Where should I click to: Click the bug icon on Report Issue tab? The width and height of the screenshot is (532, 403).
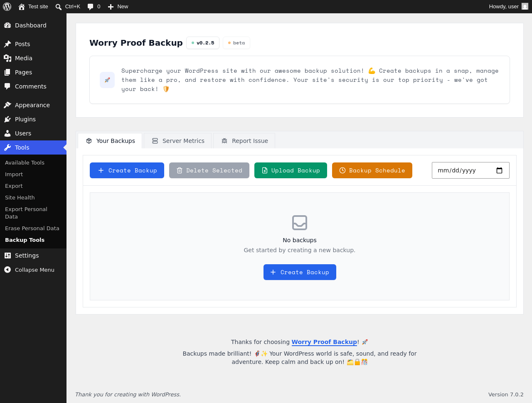(x=224, y=141)
